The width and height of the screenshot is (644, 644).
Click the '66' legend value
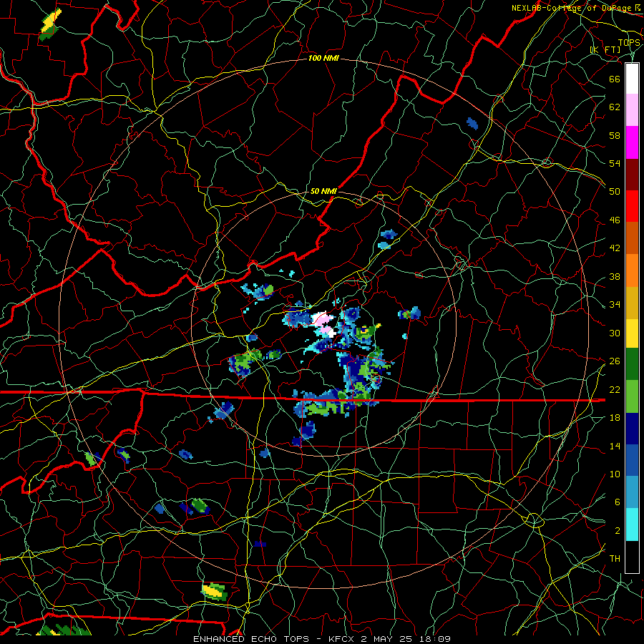point(615,79)
